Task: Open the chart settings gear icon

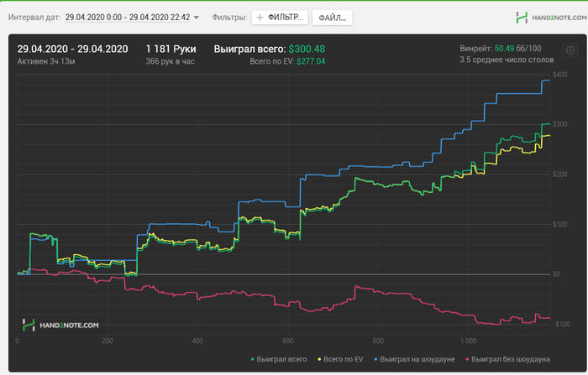Action: pyautogui.click(x=570, y=50)
